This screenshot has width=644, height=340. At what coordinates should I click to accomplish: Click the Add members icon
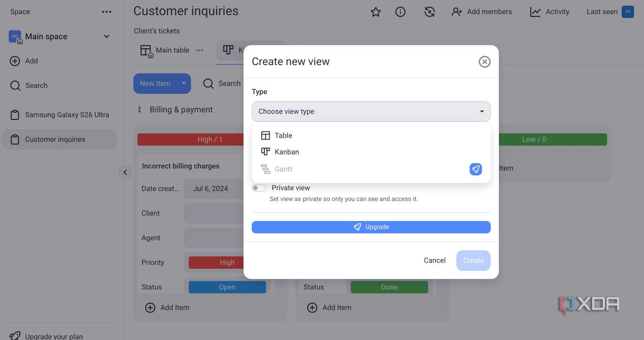pos(457,12)
